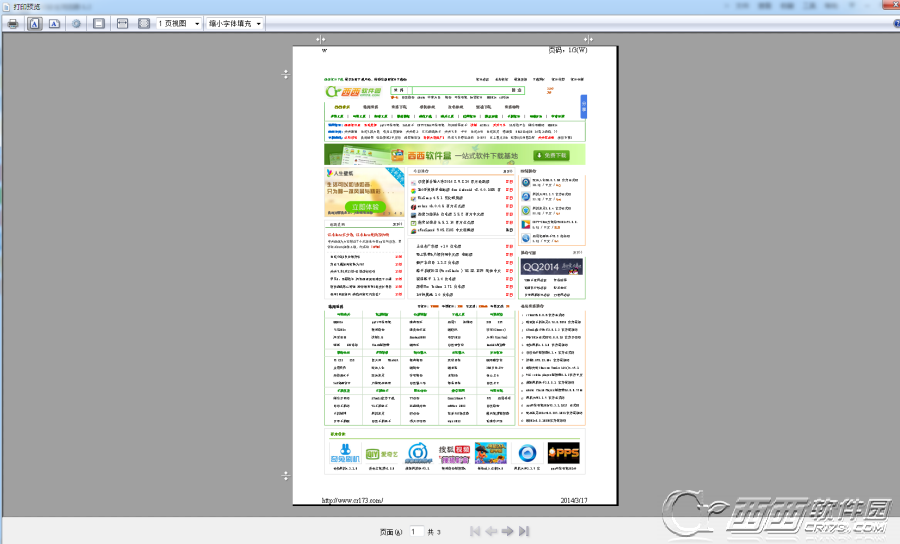Image resolution: width=900 pixels, height=544 pixels.
Task: Click the previewed page thumbnail
Action: [x=455, y=275]
